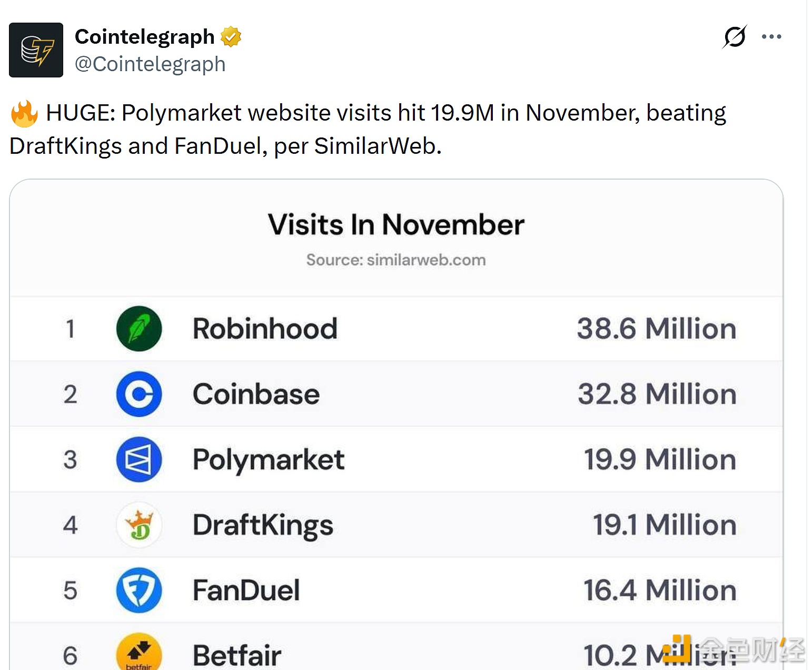812x670 pixels.
Task: Click the Cointelegraph profile avatar
Action: click(36, 50)
